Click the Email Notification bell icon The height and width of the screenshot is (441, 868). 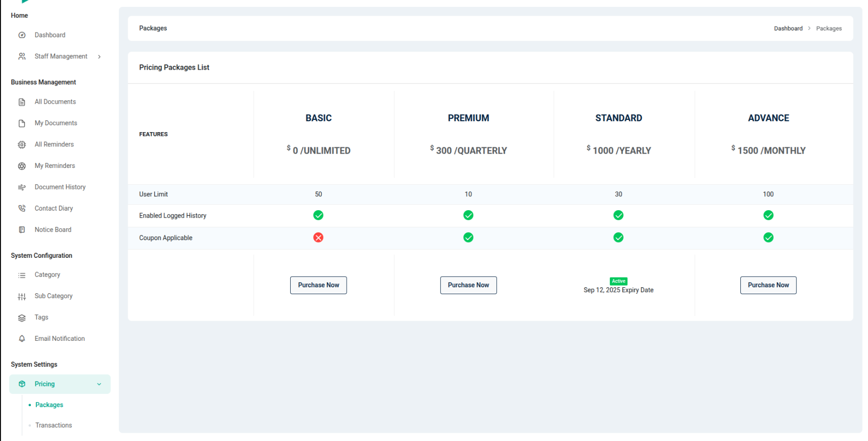click(22, 339)
